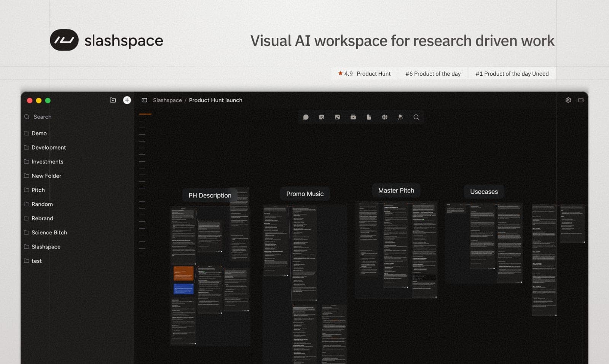Add a note from the canvas toolbar

(322, 117)
